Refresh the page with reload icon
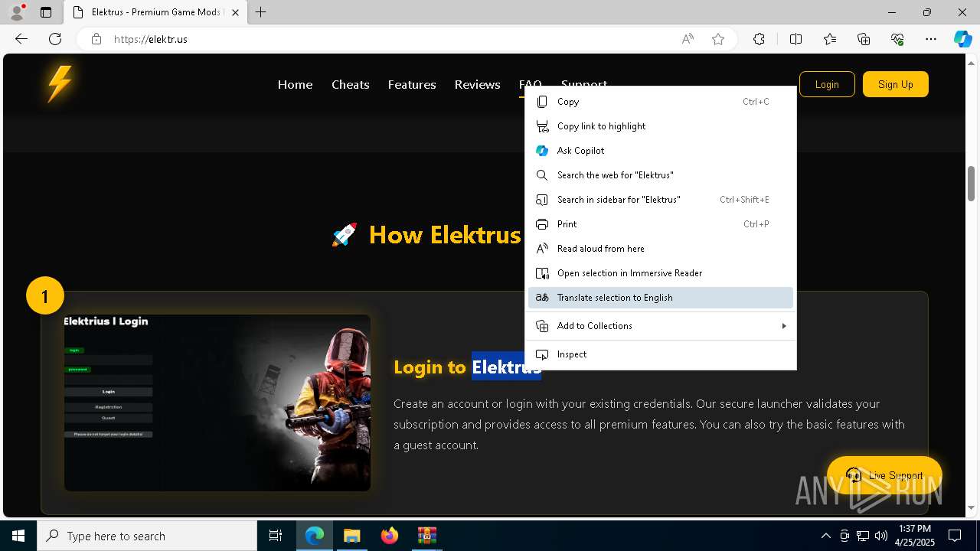Image resolution: width=980 pixels, height=551 pixels. coord(55,39)
